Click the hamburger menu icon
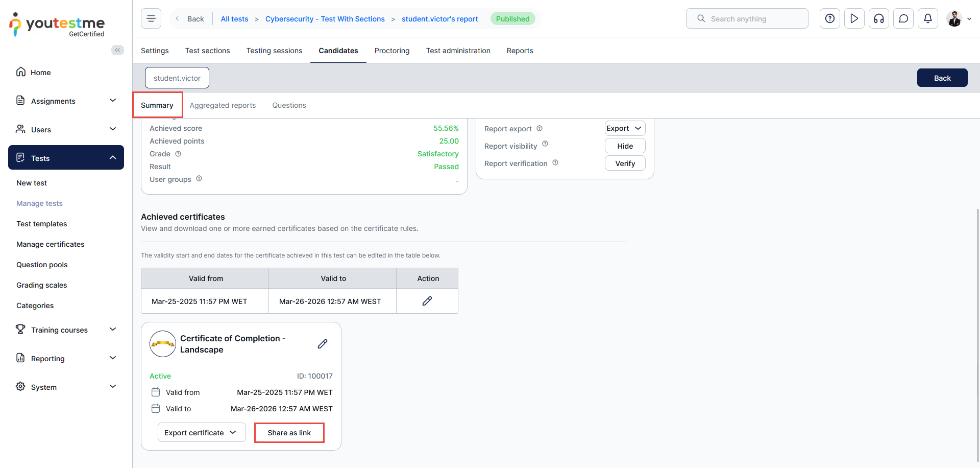The width and height of the screenshot is (980, 468). pyautogui.click(x=151, y=19)
